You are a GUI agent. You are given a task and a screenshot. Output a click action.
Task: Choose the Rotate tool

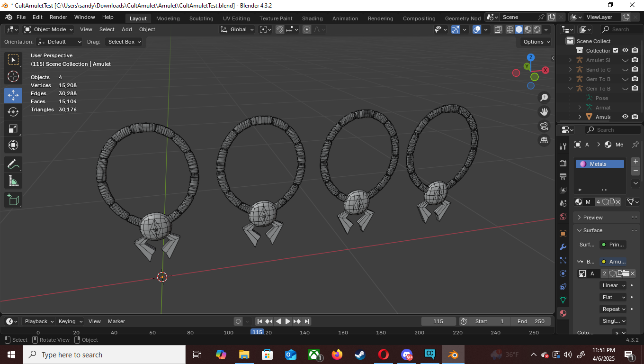pyautogui.click(x=13, y=112)
